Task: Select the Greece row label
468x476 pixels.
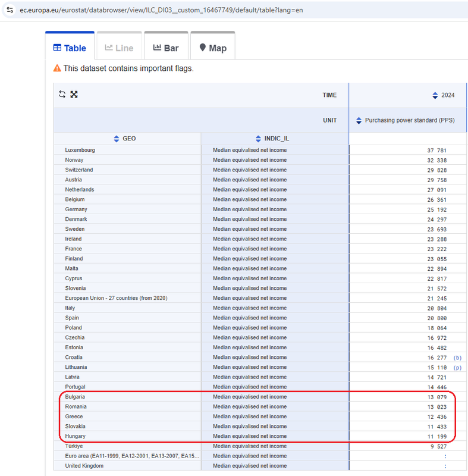Action: 74,416
